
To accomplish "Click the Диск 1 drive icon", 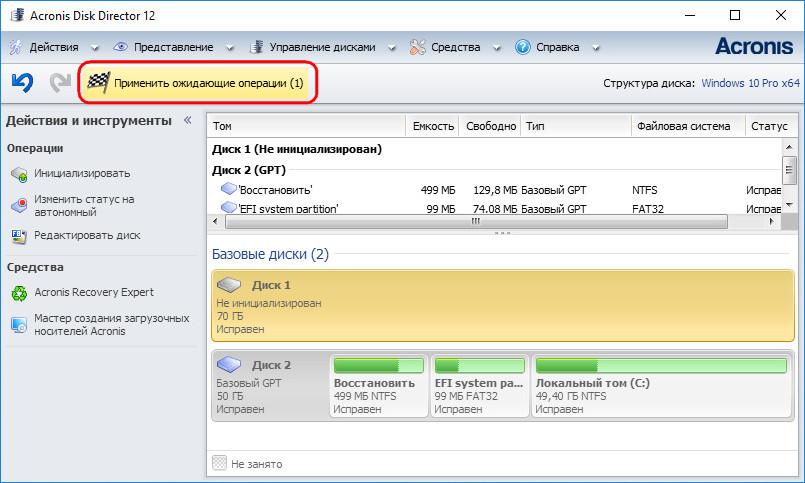I will tap(229, 285).
